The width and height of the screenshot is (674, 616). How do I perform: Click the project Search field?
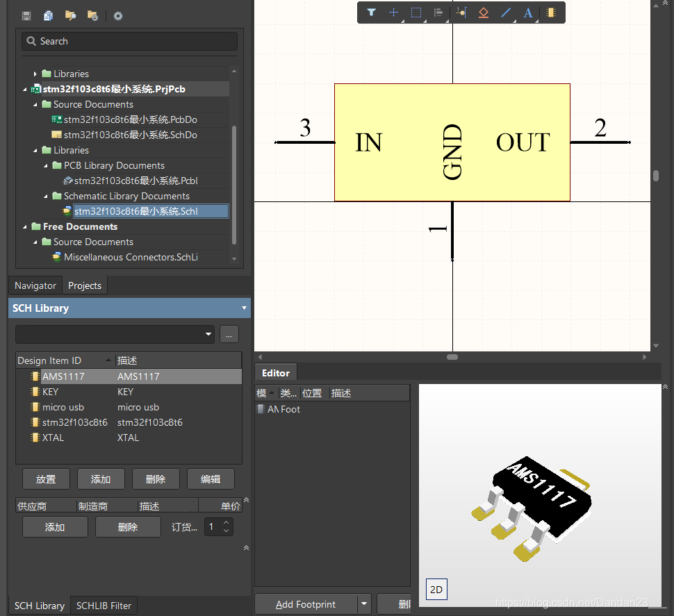130,42
